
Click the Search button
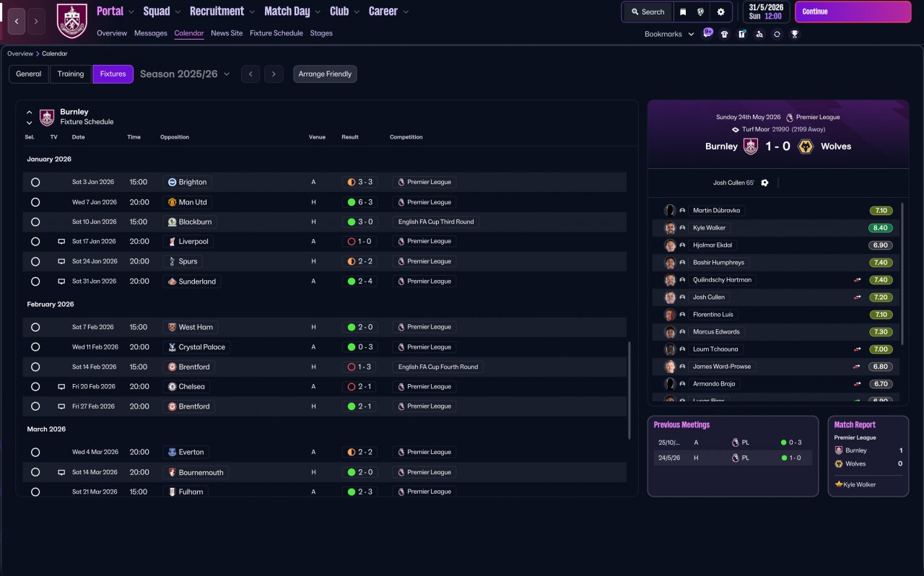[648, 12]
